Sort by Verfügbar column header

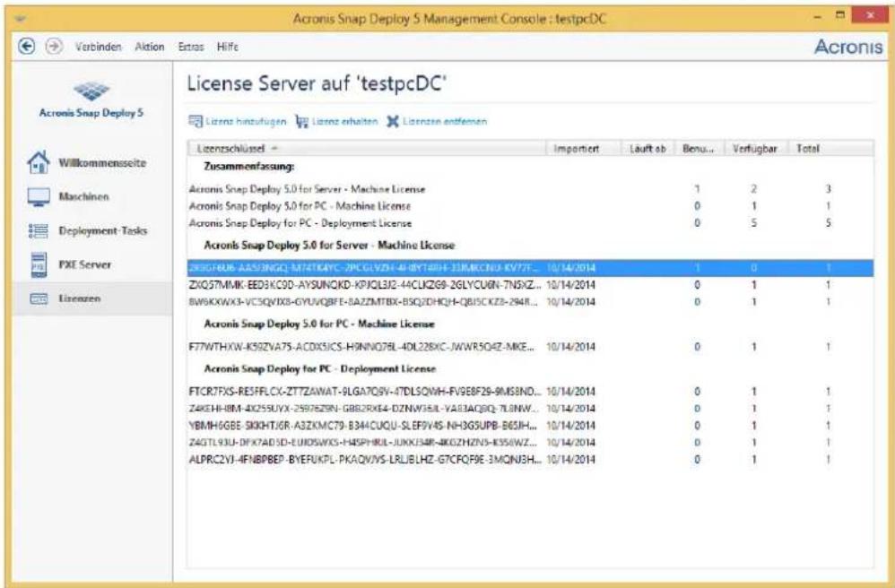[756, 148]
